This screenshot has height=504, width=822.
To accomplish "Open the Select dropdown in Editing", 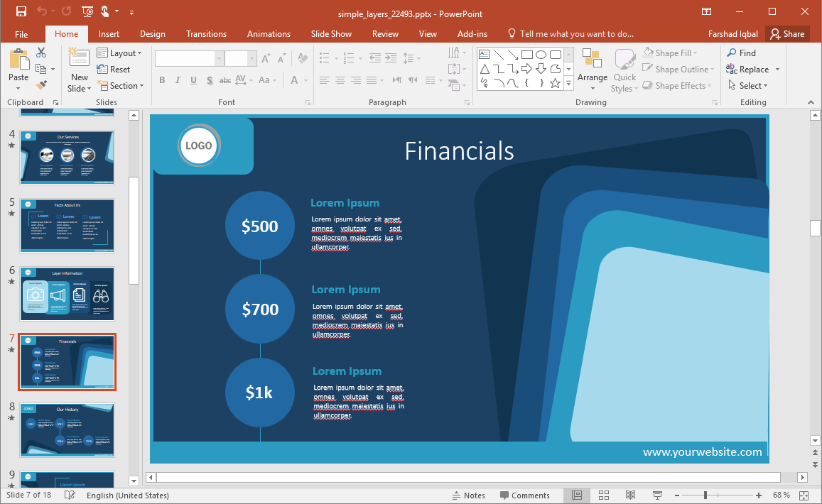I will (748, 86).
